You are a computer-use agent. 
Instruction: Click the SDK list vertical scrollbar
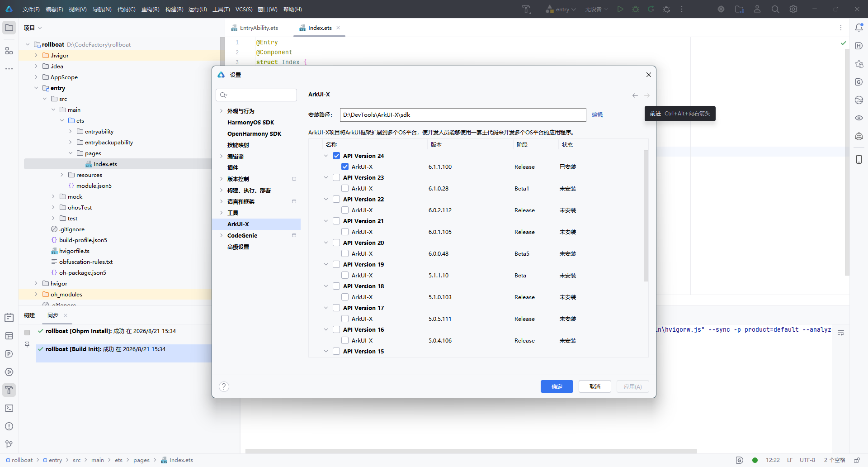pyautogui.click(x=646, y=216)
